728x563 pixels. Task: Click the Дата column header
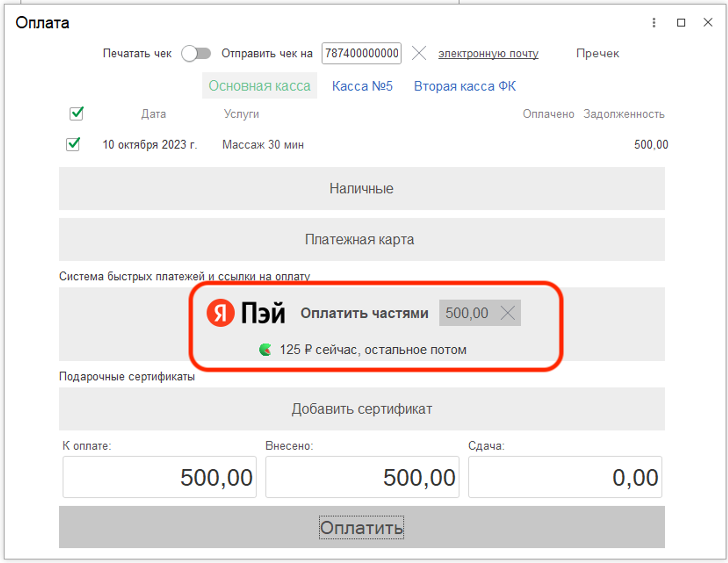pos(153,114)
